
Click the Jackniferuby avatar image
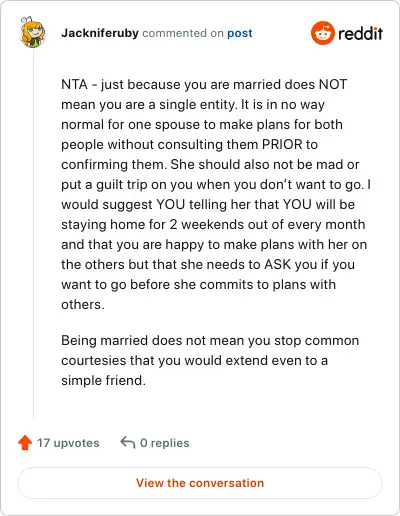tap(32, 32)
